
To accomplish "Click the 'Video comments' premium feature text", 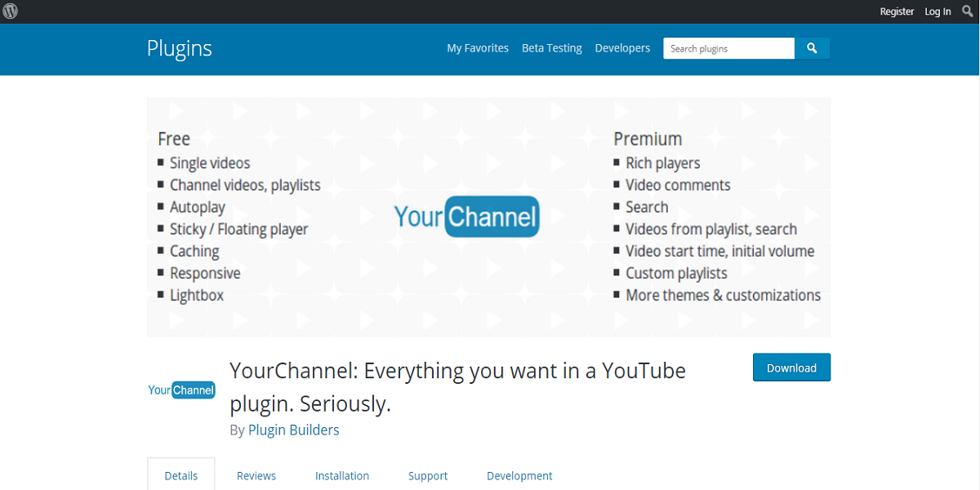I will 678,185.
